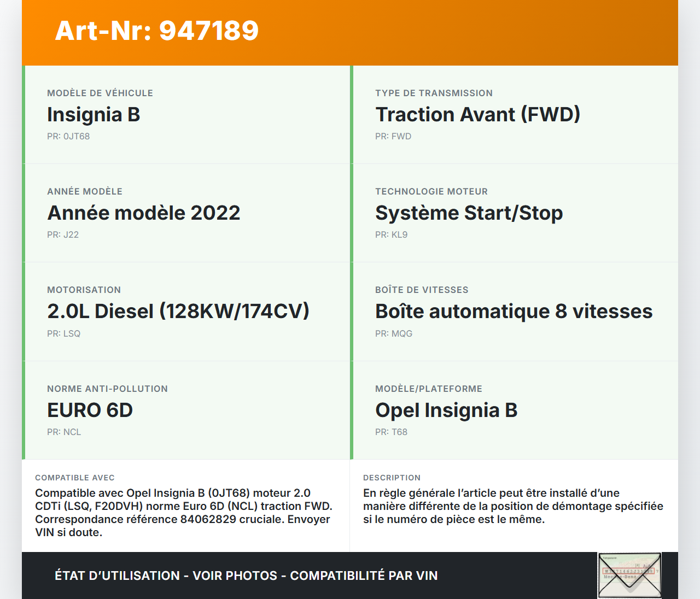
Task: Select the 'Boîte automatique 8 vitesses' value
Action: [x=514, y=312]
